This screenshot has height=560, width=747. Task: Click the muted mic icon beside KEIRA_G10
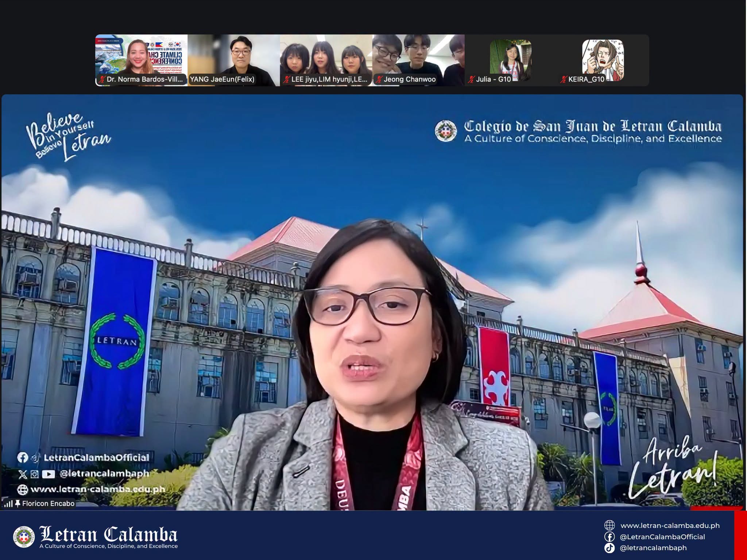564,79
